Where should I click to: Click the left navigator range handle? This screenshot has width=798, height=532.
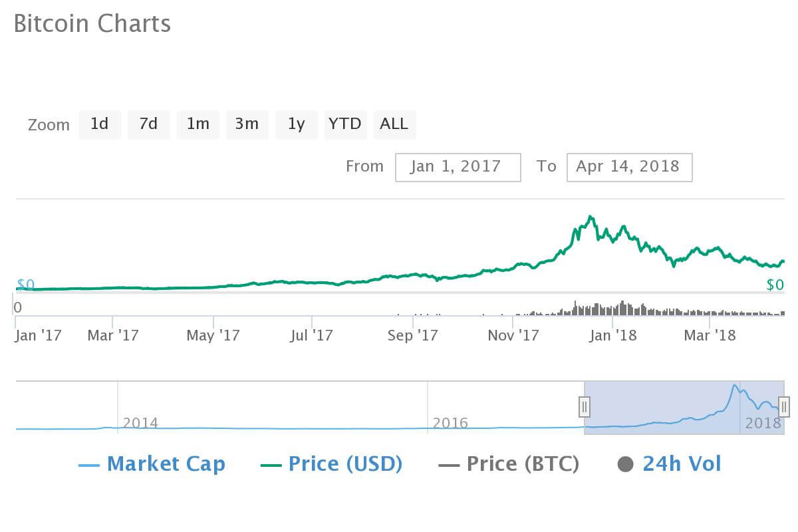pos(584,406)
